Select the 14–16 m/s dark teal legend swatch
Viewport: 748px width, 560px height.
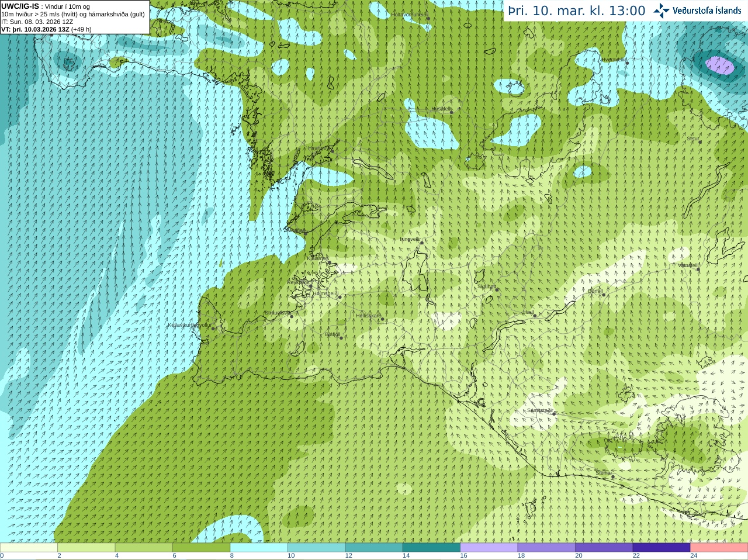431,548
